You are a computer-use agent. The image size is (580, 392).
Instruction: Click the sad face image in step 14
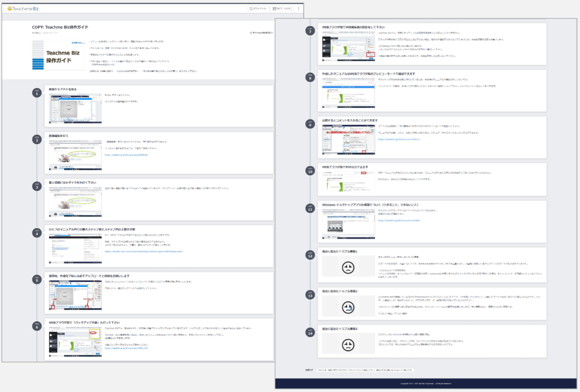[348, 344]
